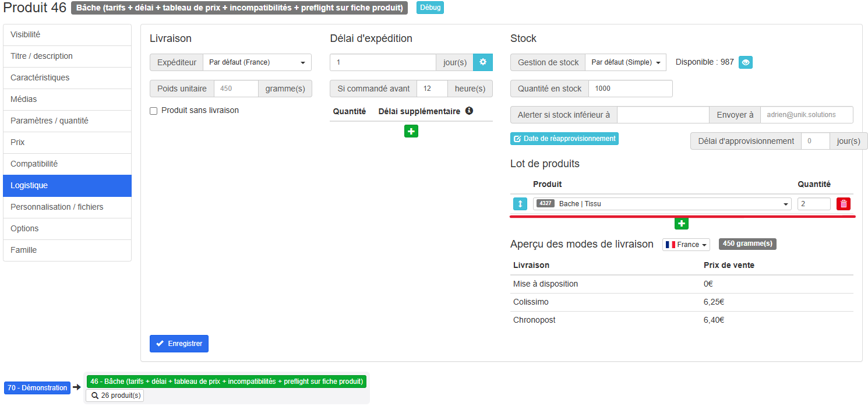868x406 pixels.
Task: Open the Expéditeur dropdown
Action: [x=257, y=62]
